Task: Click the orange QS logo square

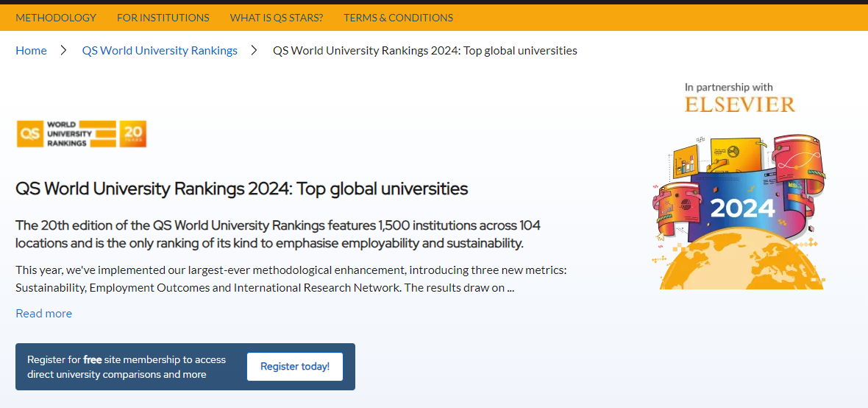Action: pos(29,134)
